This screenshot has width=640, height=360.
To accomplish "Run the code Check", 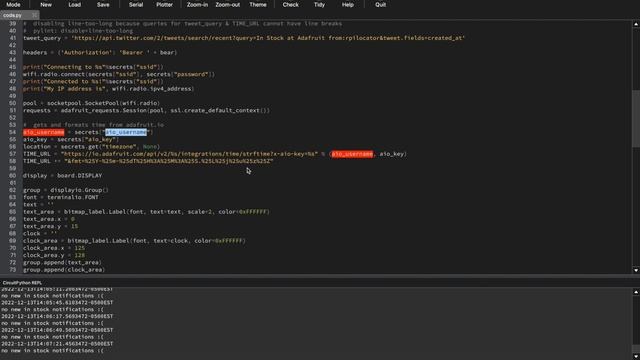I will point(290,5).
